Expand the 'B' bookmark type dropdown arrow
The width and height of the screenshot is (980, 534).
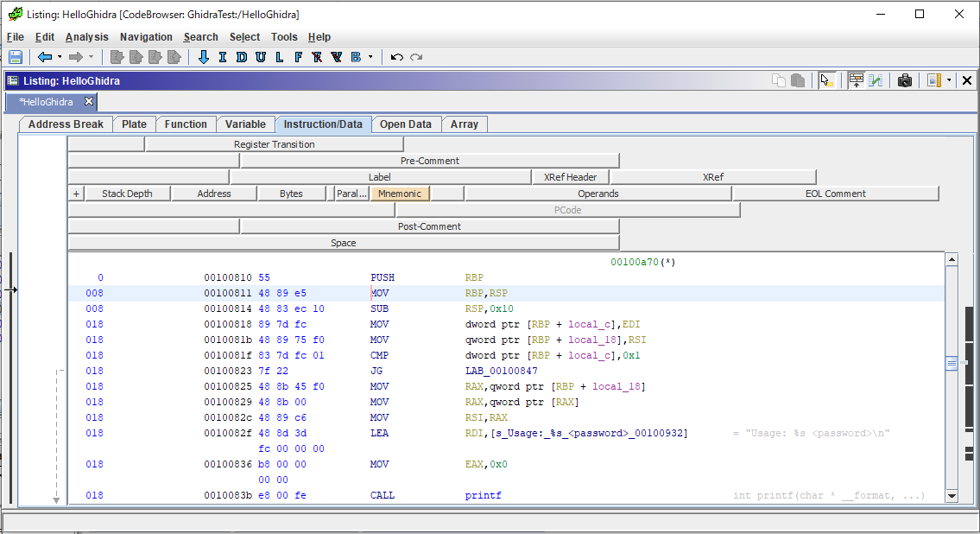point(370,57)
